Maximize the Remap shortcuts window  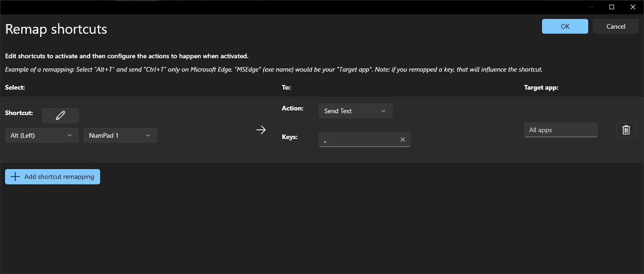pyautogui.click(x=612, y=7)
